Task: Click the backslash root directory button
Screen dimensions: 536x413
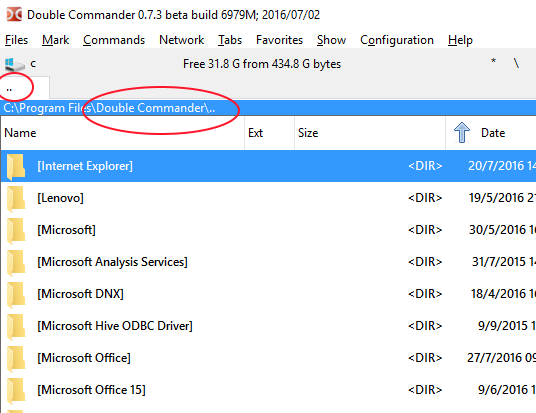Action: point(516,63)
